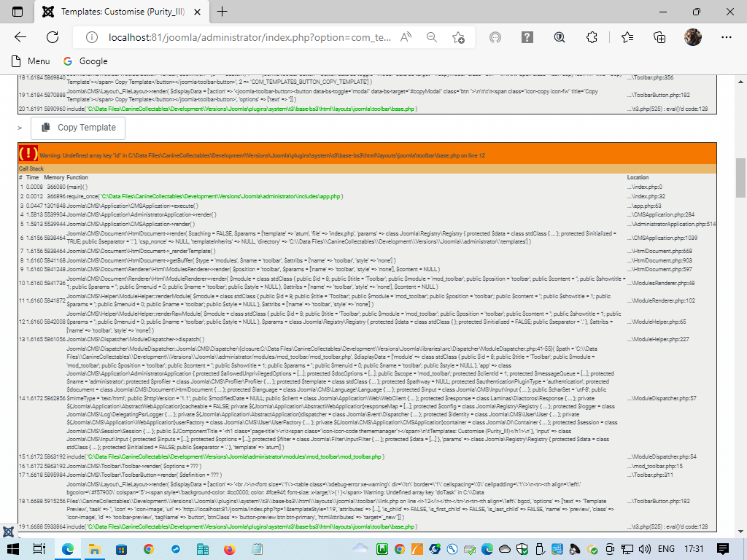The height and width of the screenshot is (560, 747).
Task: Click the browser Back arrow
Action: (20, 37)
